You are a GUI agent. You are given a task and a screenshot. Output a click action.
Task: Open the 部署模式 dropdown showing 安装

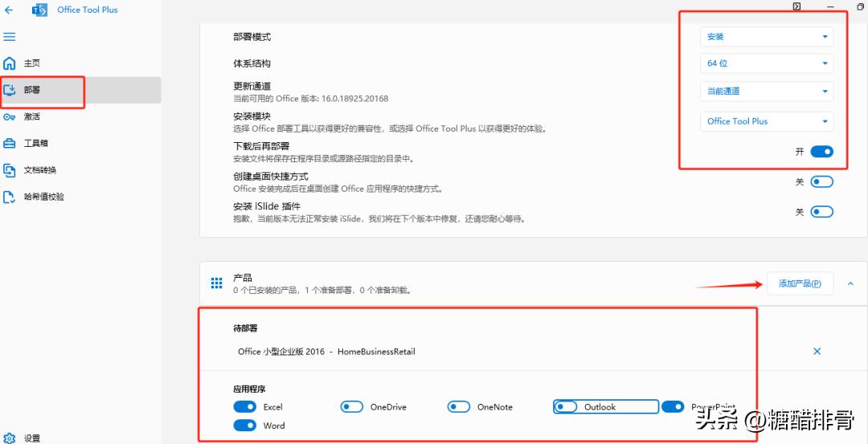click(x=767, y=37)
